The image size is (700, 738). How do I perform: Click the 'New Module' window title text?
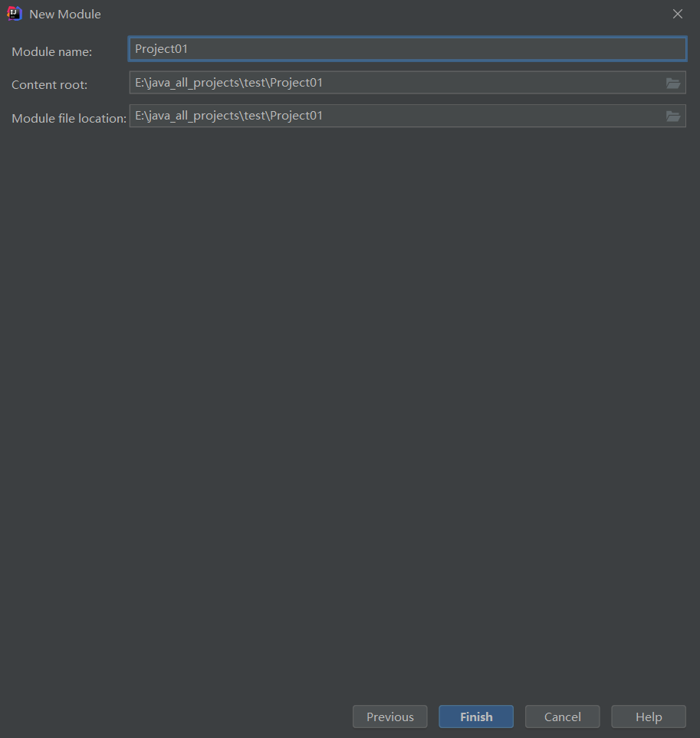coord(65,15)
